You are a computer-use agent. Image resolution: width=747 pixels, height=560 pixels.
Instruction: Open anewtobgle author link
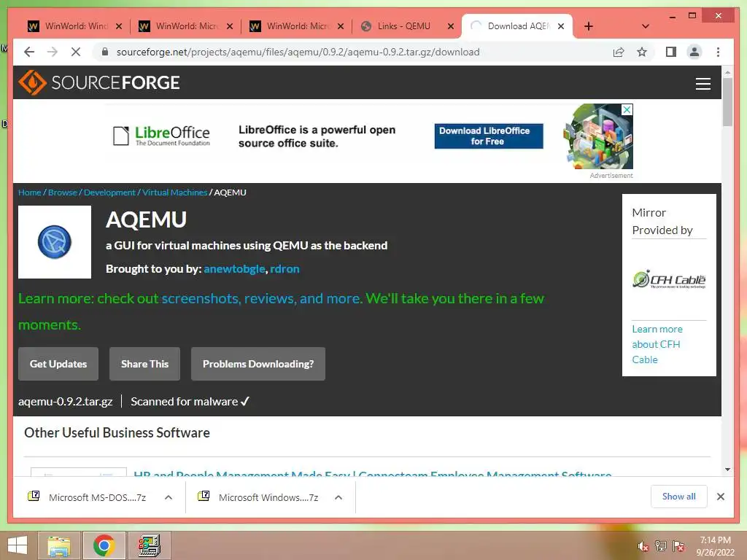coord(234,269)
